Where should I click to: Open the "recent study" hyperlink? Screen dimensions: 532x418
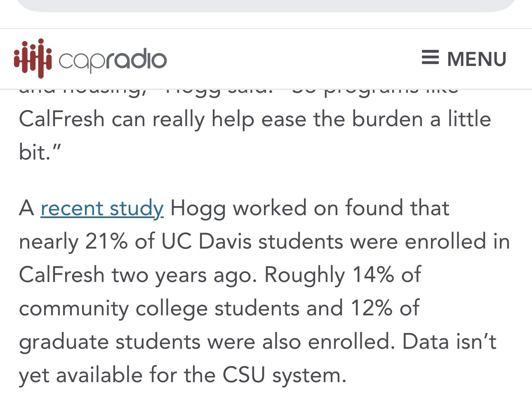pyautogui.click(x=102, y=208)
